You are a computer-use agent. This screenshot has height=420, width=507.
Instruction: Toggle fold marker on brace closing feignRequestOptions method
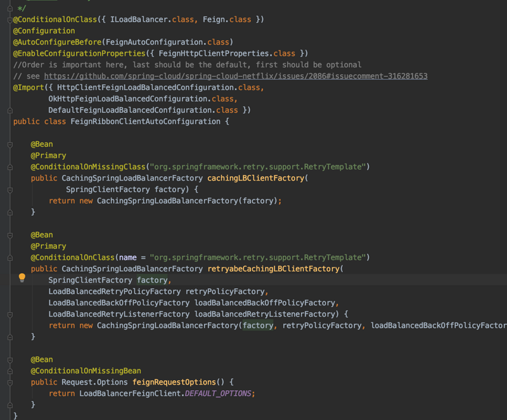coord(10,405)
